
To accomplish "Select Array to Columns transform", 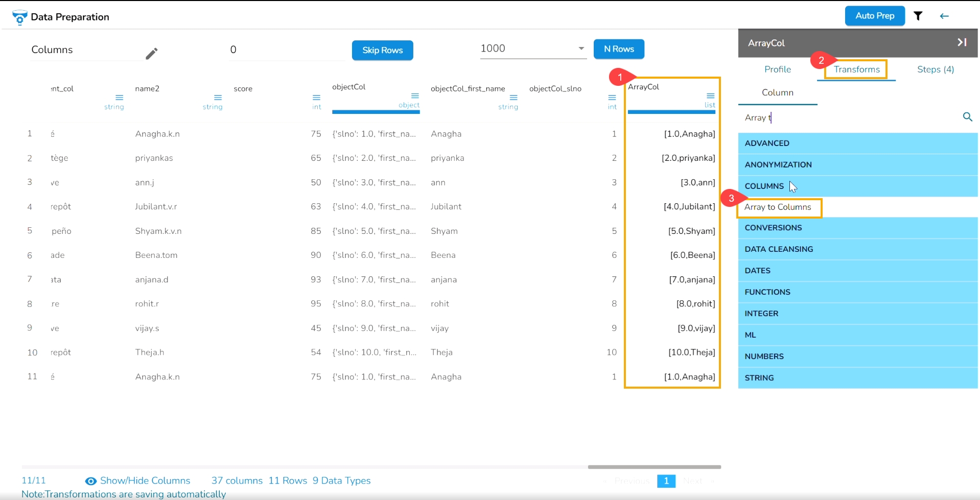I will click(x=778, y=207).
